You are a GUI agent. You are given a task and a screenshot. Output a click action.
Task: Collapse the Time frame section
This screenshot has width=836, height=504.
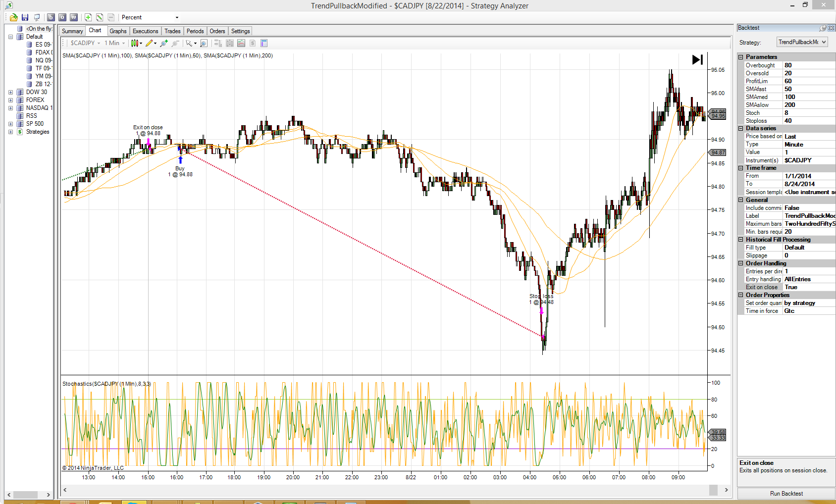coord(741,168)
